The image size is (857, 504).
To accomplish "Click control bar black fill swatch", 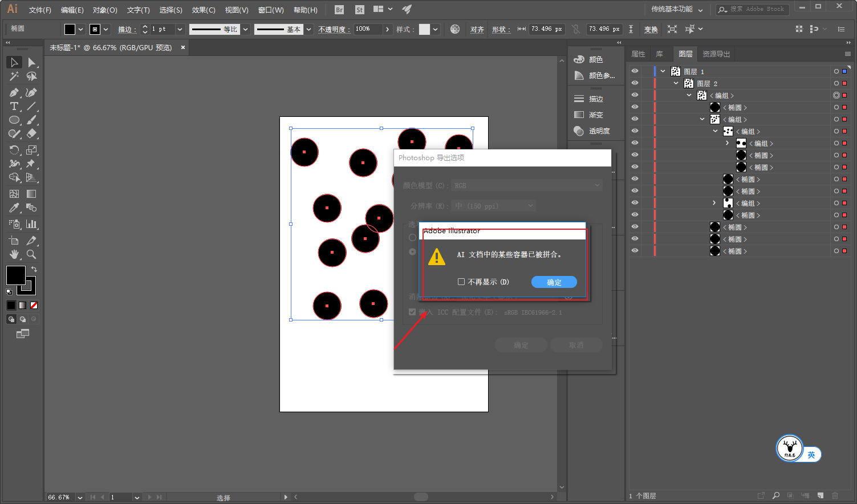I will [70, 29].
